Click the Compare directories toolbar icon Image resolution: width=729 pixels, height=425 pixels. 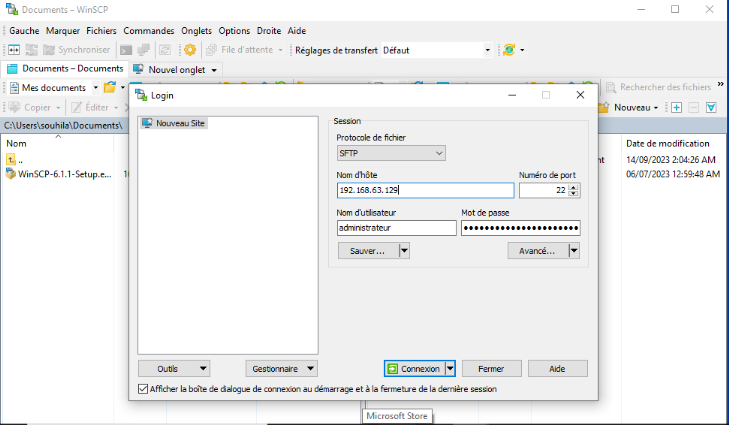pos(13,50)
